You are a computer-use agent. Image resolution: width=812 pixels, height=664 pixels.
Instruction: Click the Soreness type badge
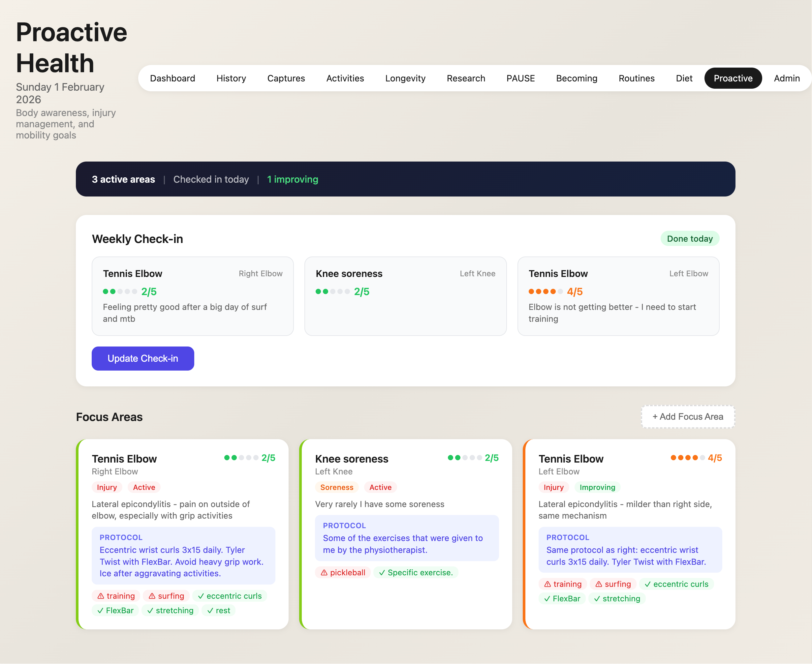336,487
